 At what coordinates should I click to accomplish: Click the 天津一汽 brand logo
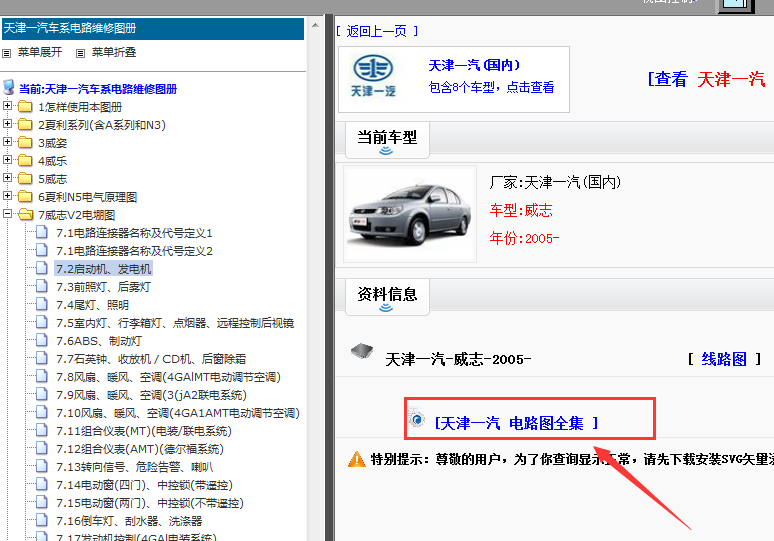(373, 77)
